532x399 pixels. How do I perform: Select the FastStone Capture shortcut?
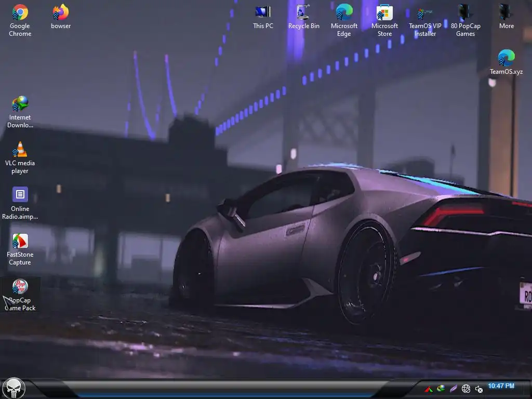20,249
